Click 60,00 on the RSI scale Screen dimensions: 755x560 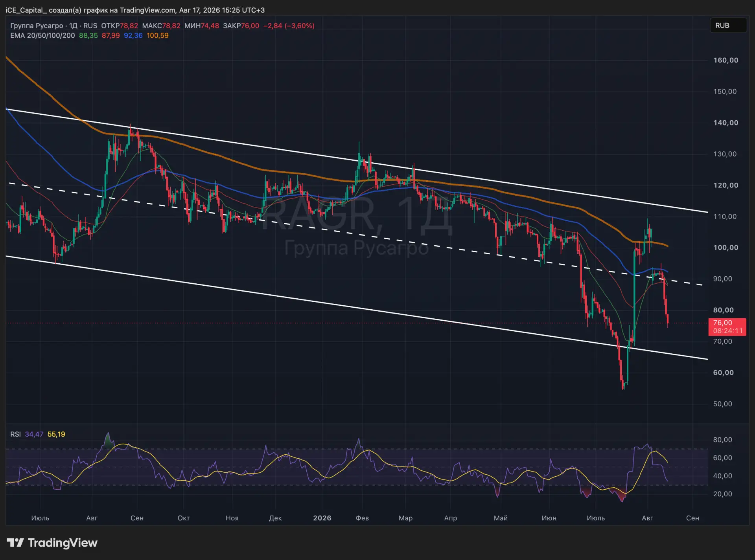(x=723, y=458)
